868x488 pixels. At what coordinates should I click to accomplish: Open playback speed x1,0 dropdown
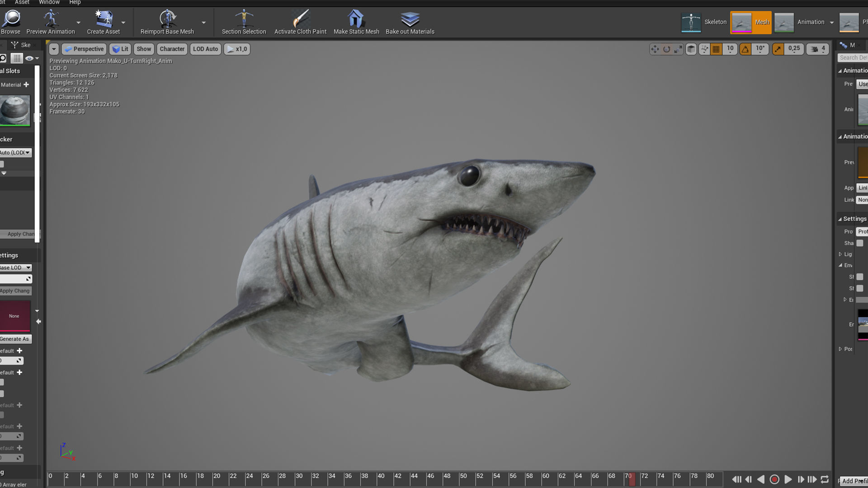tap(237, 49)
